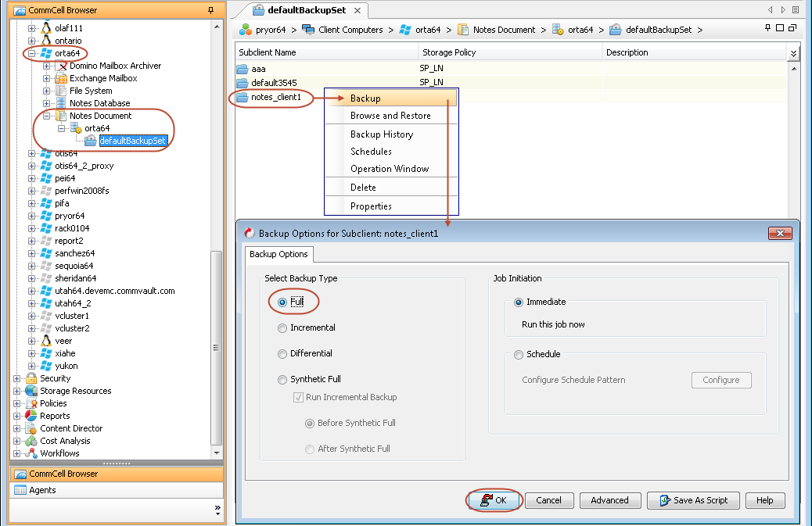Click the Exchange Mailbox agent icon

(61, 78)
